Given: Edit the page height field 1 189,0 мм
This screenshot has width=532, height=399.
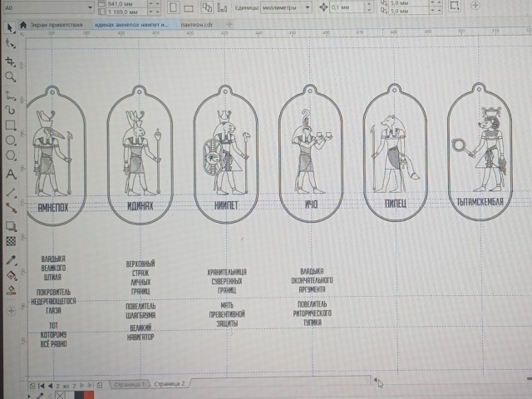Looking at the screenshot, I should pos(127,12).
